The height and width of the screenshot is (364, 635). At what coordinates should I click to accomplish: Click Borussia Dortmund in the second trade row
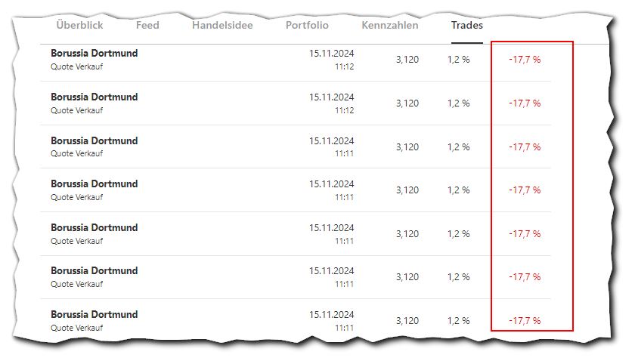coord(94,97)
